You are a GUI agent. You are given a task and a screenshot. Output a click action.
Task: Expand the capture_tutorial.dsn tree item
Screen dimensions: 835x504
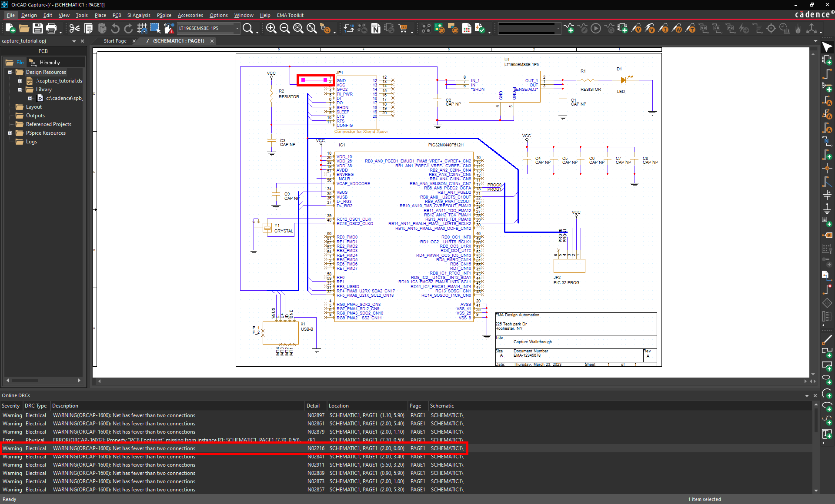(x=20, y=81)
